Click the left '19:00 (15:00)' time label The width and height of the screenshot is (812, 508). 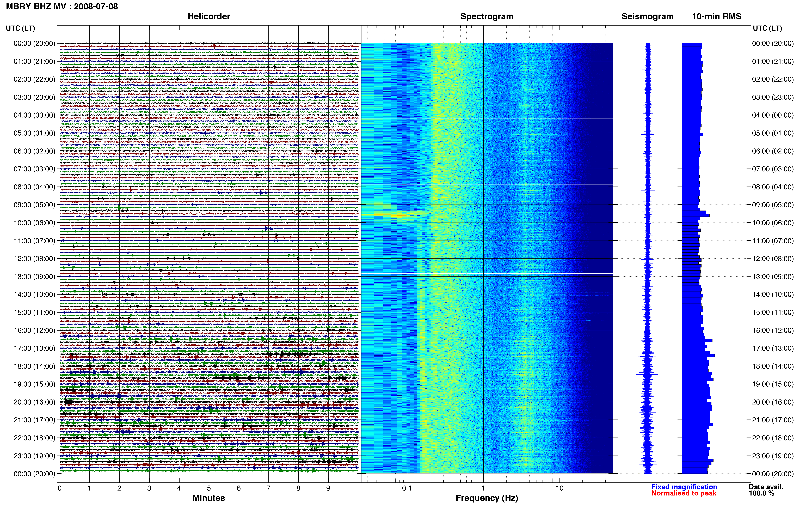tap(34, 384)
